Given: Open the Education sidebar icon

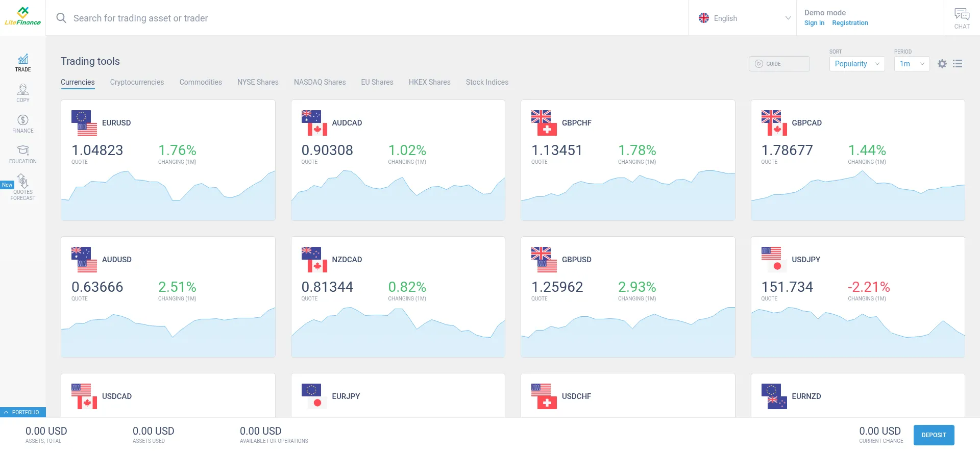Looking at the screenshot, I should tap(23, 154).
